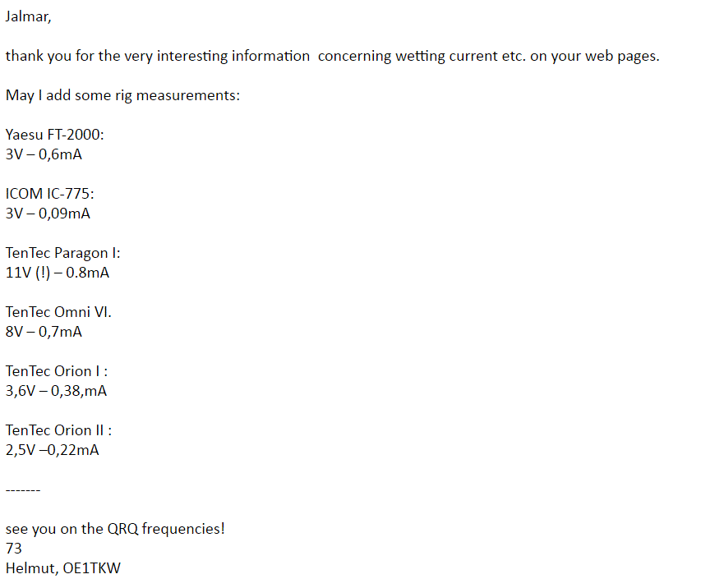Image resolution: width=724 pixels, height=588 pixels.
Task: Click the 'TenTec Orion II :' heading
Action: pos(58,430)
